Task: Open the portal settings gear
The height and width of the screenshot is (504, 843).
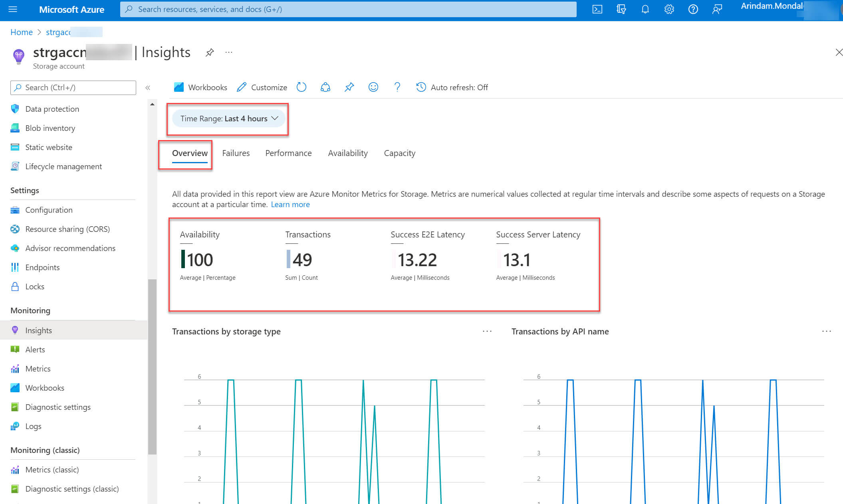Action: [x=669, y=9]
